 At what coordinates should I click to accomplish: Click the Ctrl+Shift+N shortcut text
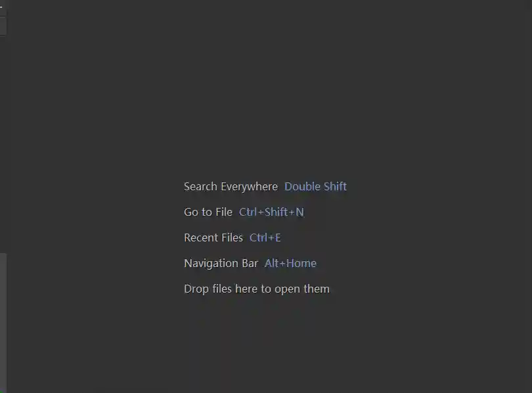[271, 212]
